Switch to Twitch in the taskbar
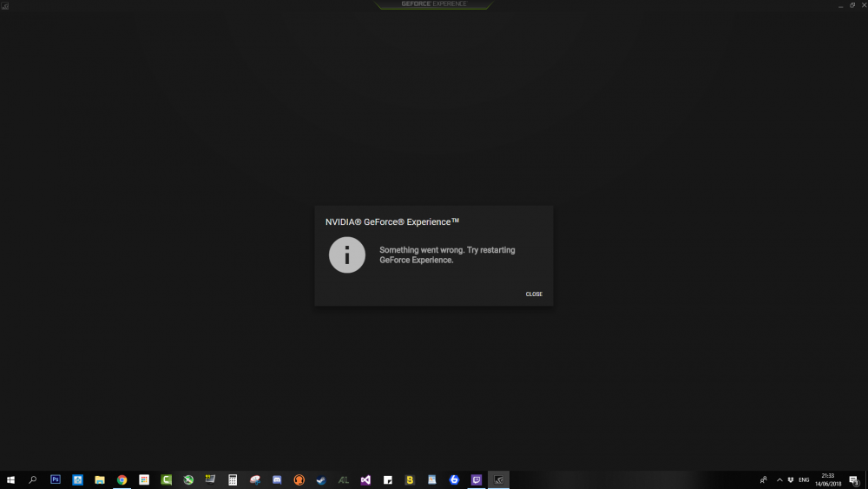The width and height of the screenshot is (868, 489). 476,479
